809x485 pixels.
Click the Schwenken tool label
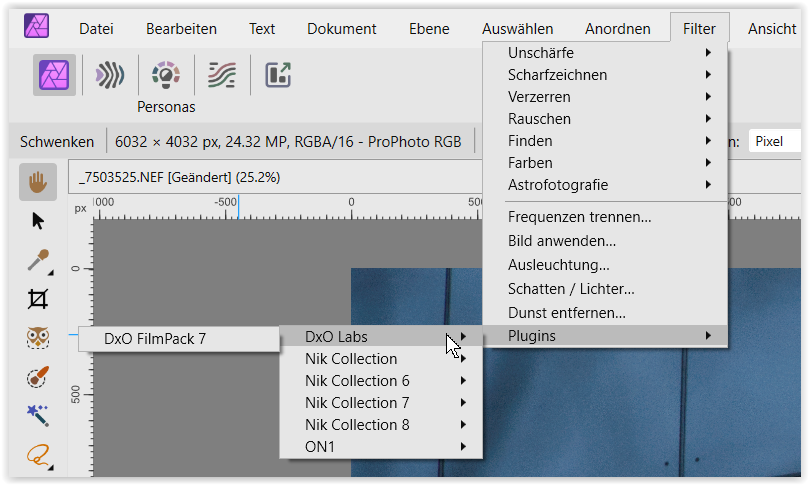[57, 142]
